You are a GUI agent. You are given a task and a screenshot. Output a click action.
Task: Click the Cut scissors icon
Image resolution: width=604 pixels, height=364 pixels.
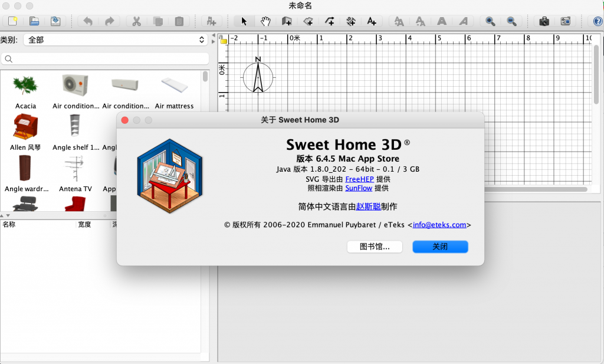(136, 21)
